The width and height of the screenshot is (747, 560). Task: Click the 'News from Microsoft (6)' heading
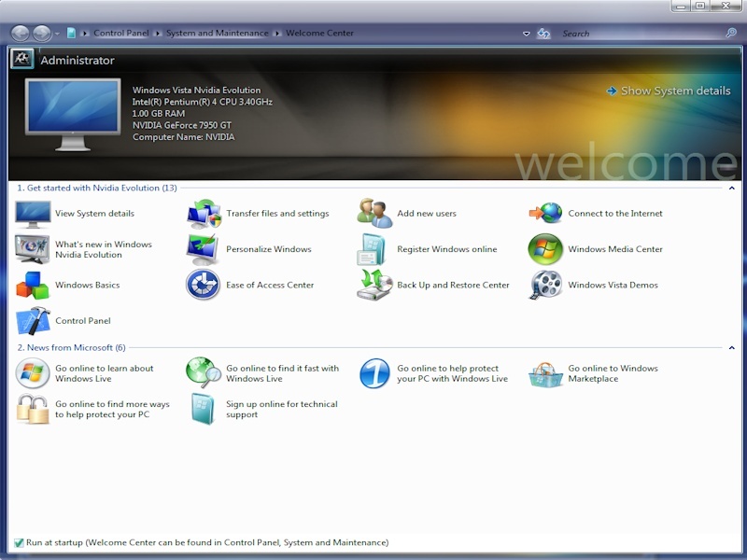pyautogui.click(x=72, y=347)
